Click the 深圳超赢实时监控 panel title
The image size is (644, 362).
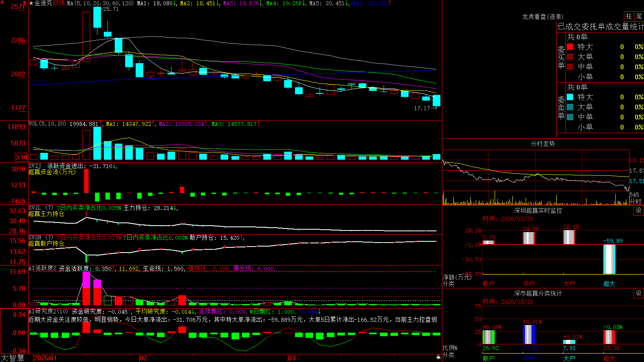(538, 210)
